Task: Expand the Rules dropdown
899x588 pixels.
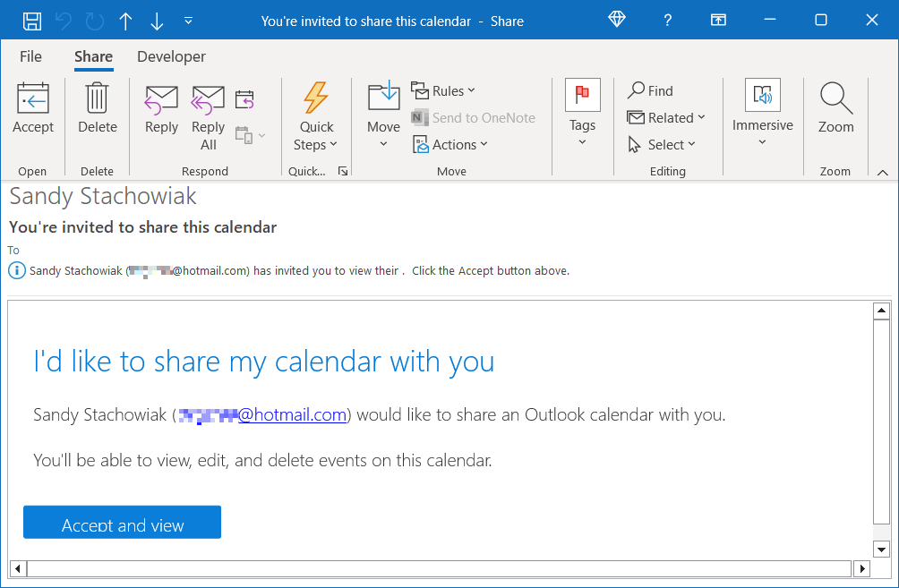Action: click(444, 90)
